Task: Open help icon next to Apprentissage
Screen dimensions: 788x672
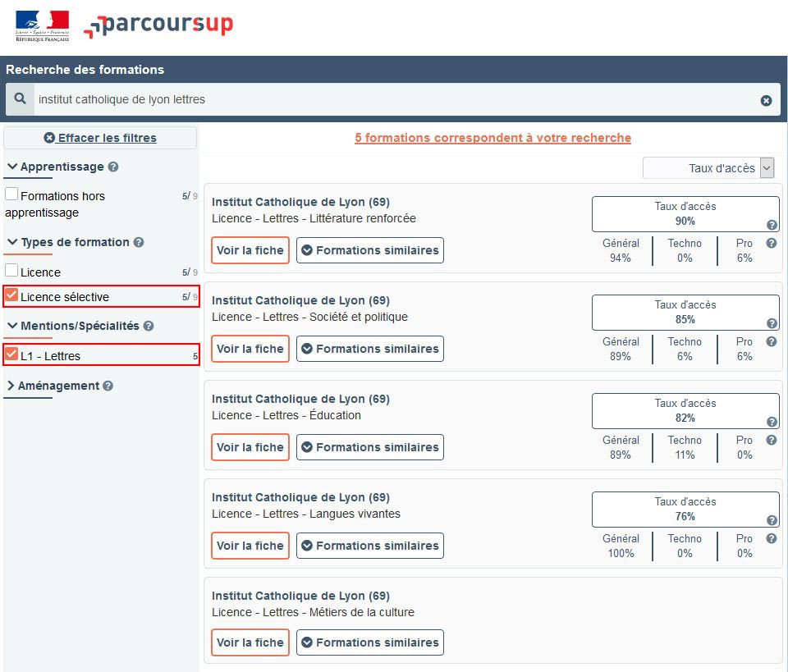Action: [x=113, y=167]
